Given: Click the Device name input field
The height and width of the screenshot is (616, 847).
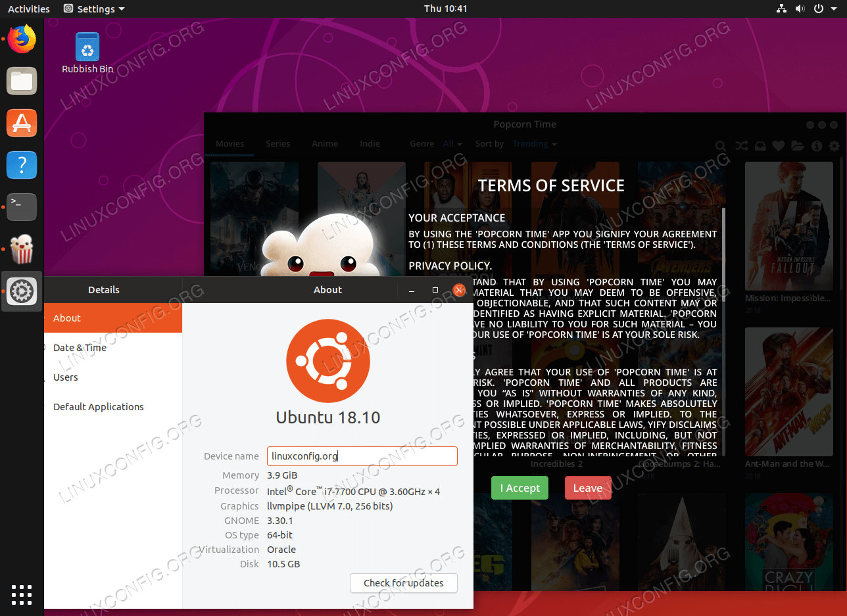Looking at the screenshot, I should (x=362, y=456).
